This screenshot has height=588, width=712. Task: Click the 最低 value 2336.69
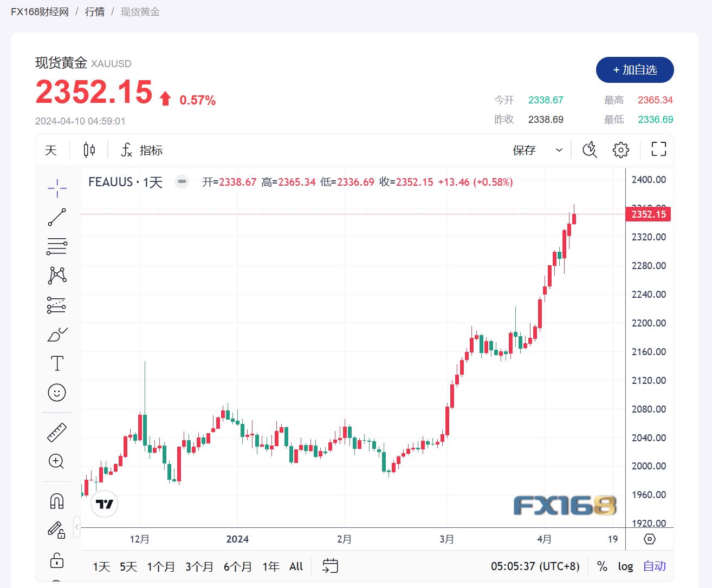655,120
